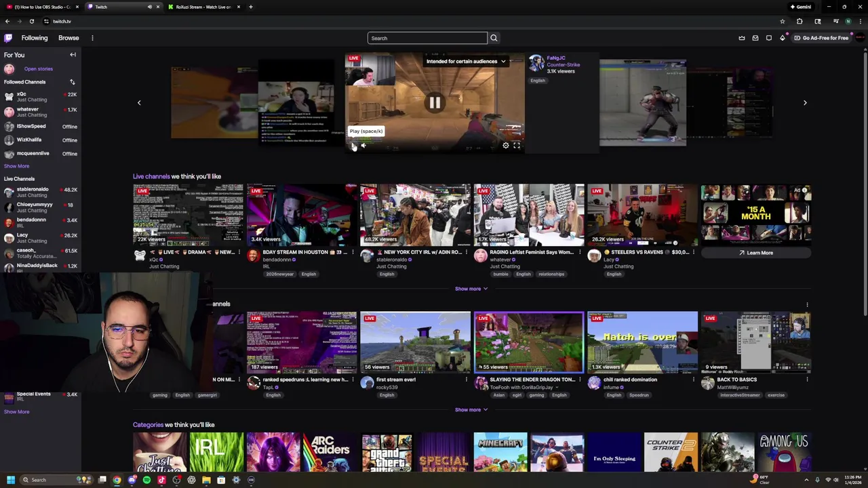Viewport: 868px width, 488px height.
Task: Open xQc in followed channels
Action: [41, 97]
